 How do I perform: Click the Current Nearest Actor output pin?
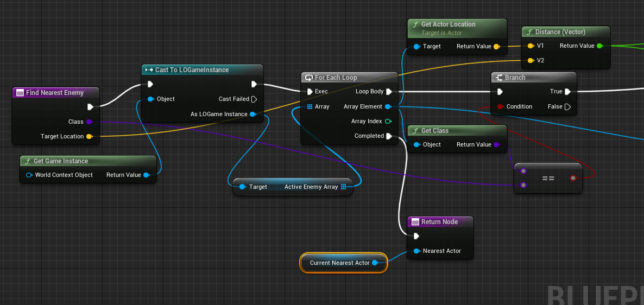[375, 263]
